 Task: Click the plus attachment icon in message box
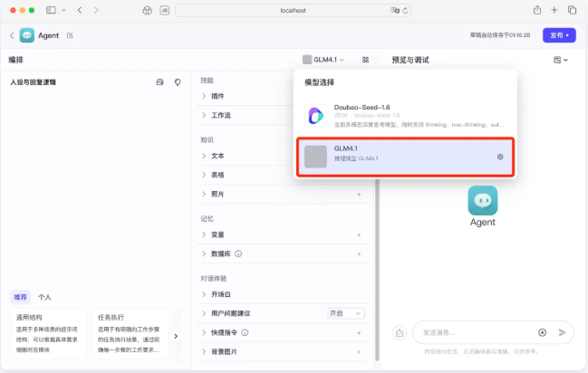pos(542,332)
